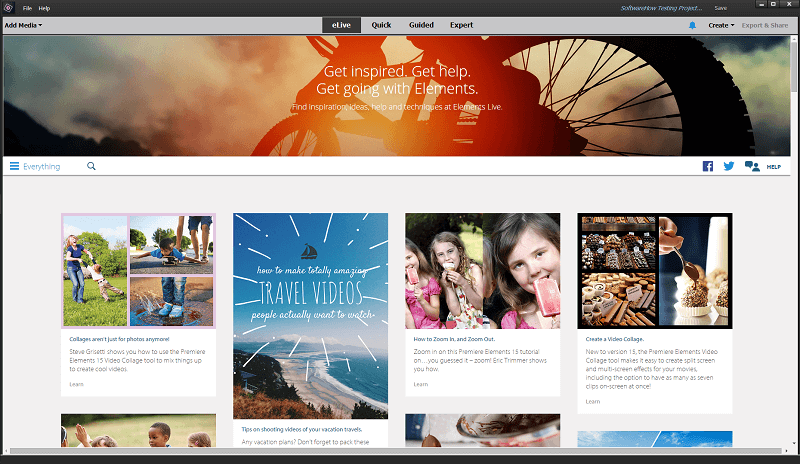Click Learn under Collages article

point(77,384)
